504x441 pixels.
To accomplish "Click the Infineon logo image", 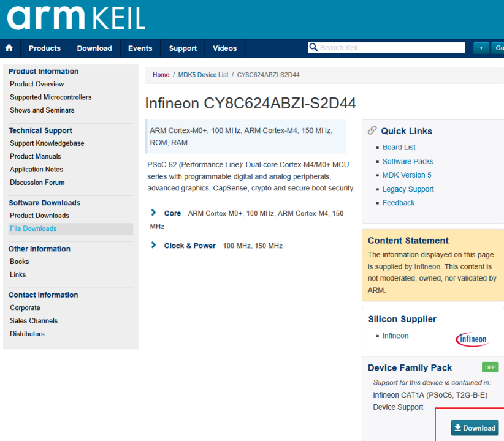I will pos(472,339).
